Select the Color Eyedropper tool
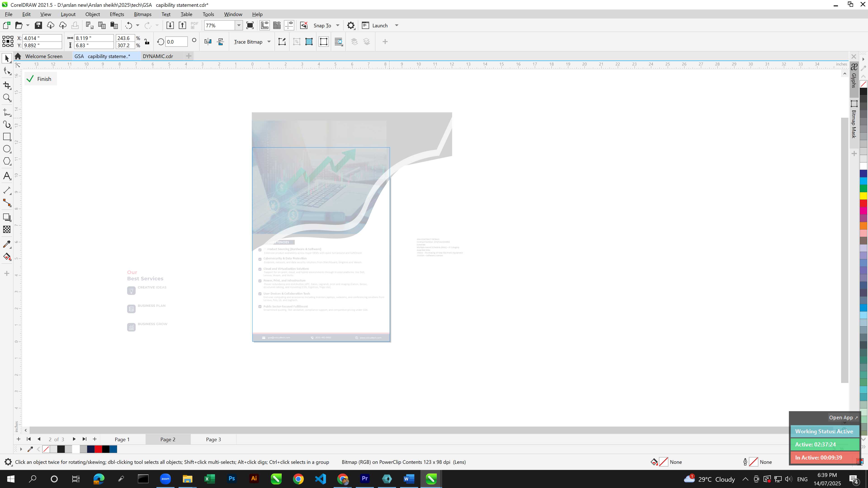This screenshot has width=868, height=488. [7, 244]
